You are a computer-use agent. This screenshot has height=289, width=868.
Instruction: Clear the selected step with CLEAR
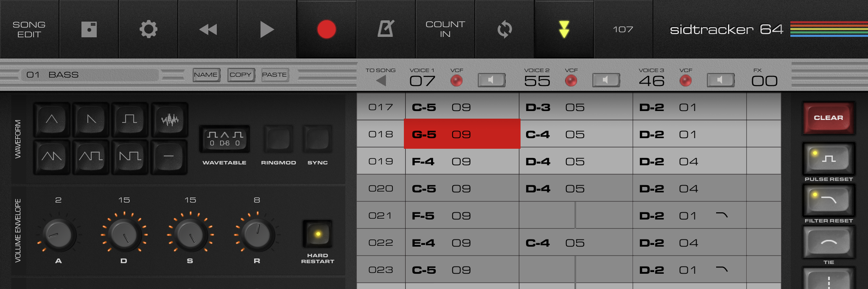pyautogui.click(x=829, y=118)
